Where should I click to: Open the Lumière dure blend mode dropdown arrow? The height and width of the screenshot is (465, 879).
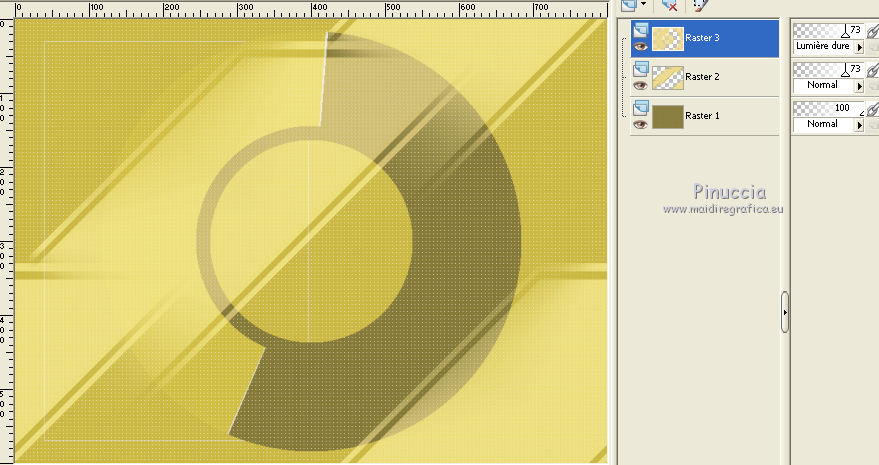(859, 48)
